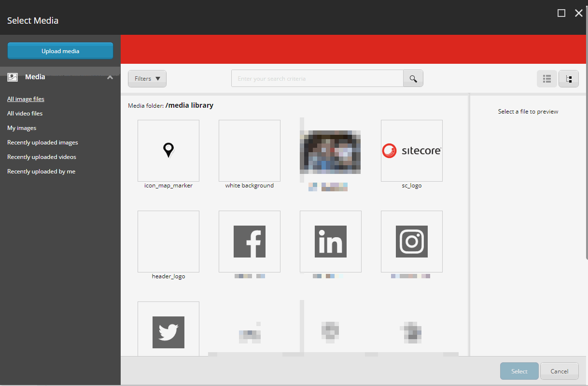Choose the icon_map_marker image

point(168,151)
